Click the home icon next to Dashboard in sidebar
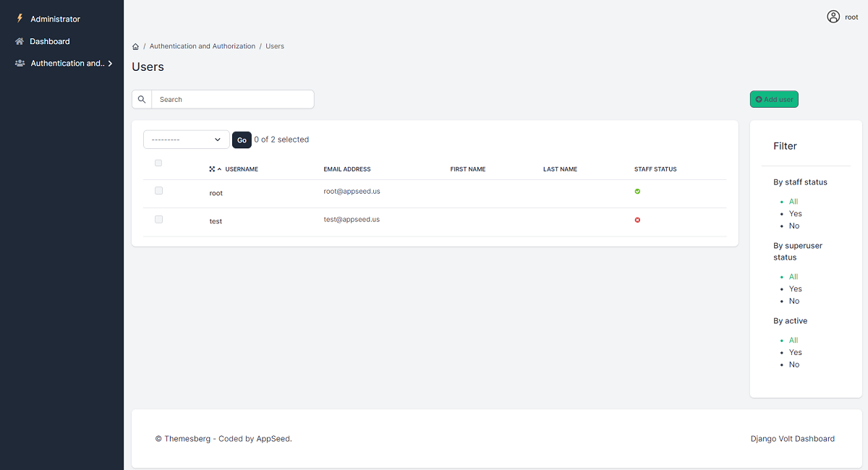This screenshot has height=470, width=868. (x=20, y=41)
